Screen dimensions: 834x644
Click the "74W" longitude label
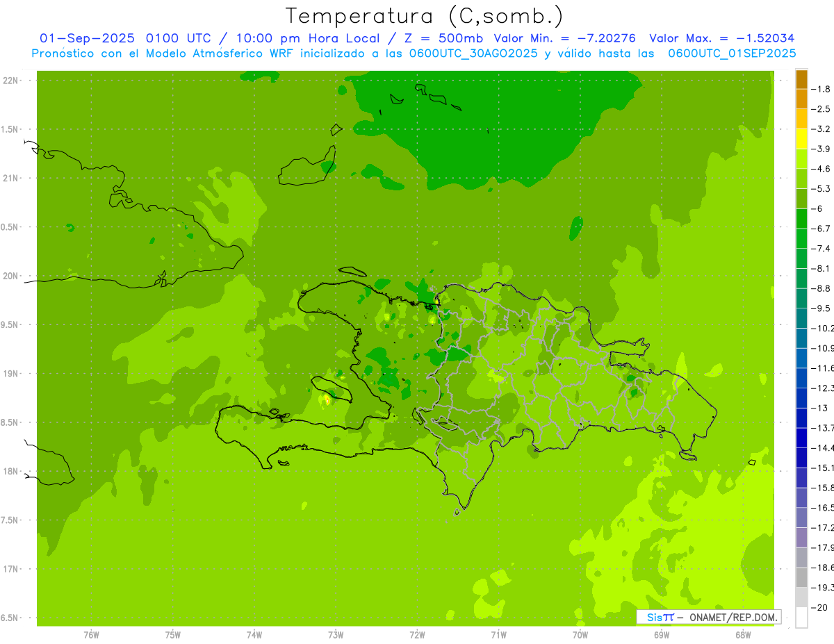[x=254, y=635]
